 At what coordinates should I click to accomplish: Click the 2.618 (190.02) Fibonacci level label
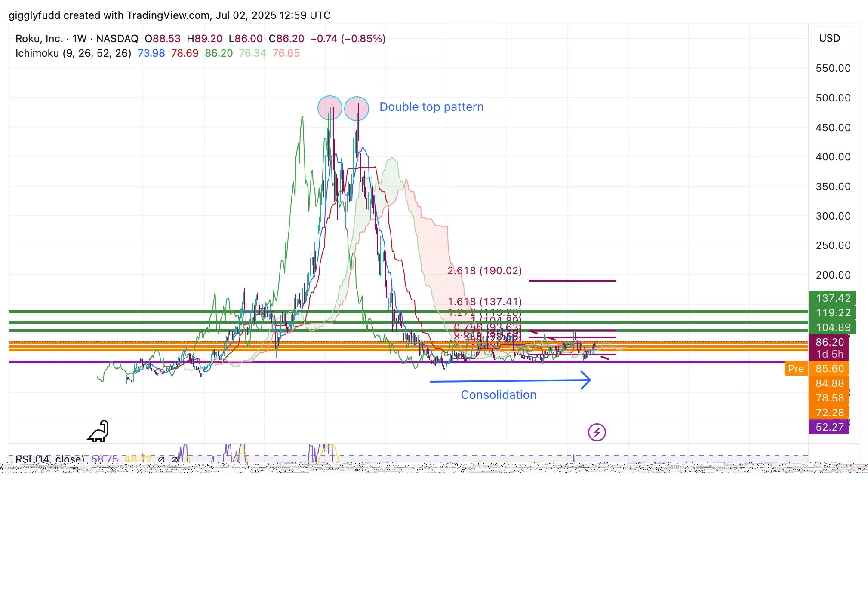pyautogui.click(x=484, y=271)
